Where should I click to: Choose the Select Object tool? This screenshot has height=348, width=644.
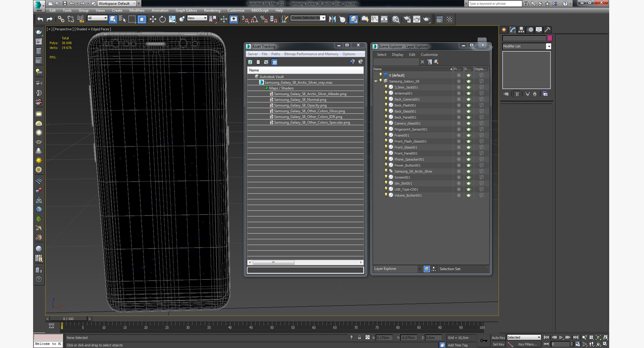pyautogui.click(x=113, y=19)
